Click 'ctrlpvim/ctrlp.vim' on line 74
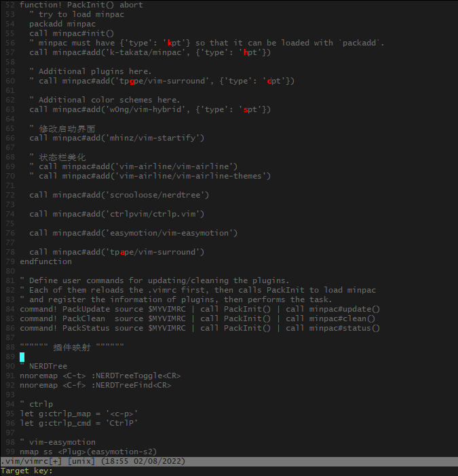 pyautogui.click(x=153, y=215)
